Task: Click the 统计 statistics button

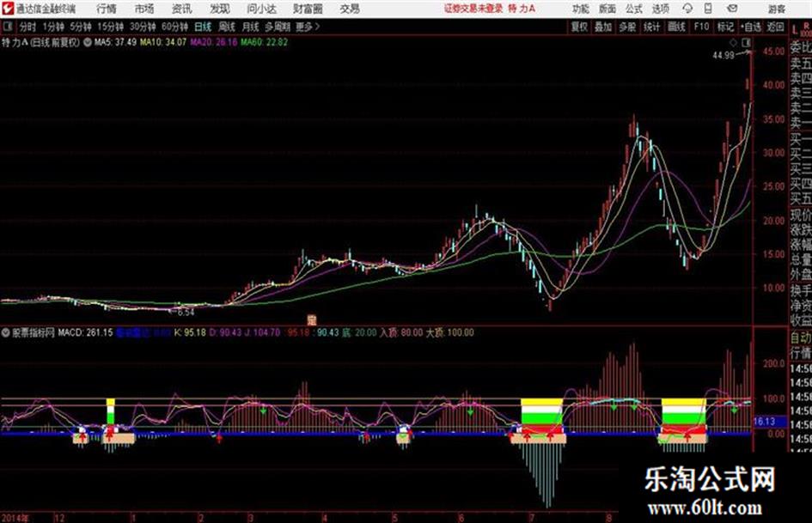Action: click(651, 27)
